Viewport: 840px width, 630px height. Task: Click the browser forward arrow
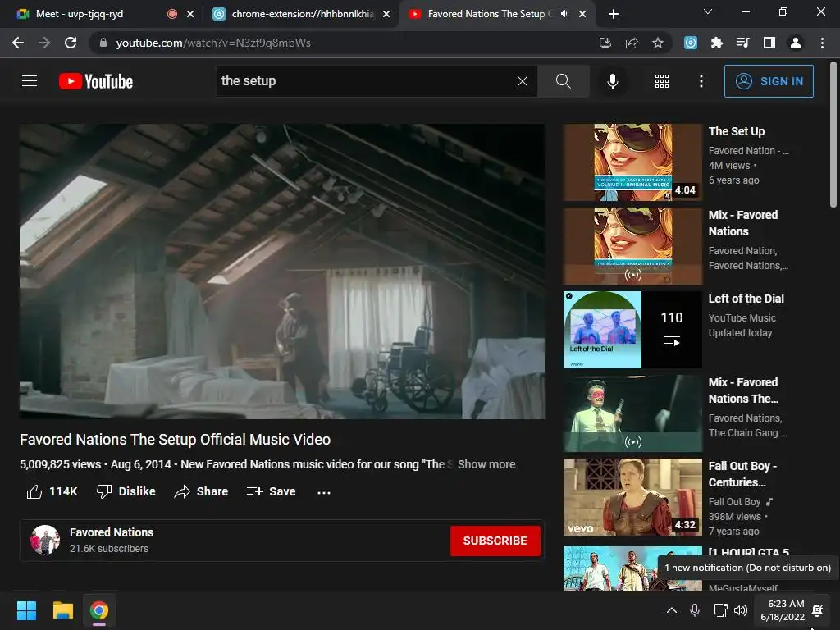pos(44,43)
